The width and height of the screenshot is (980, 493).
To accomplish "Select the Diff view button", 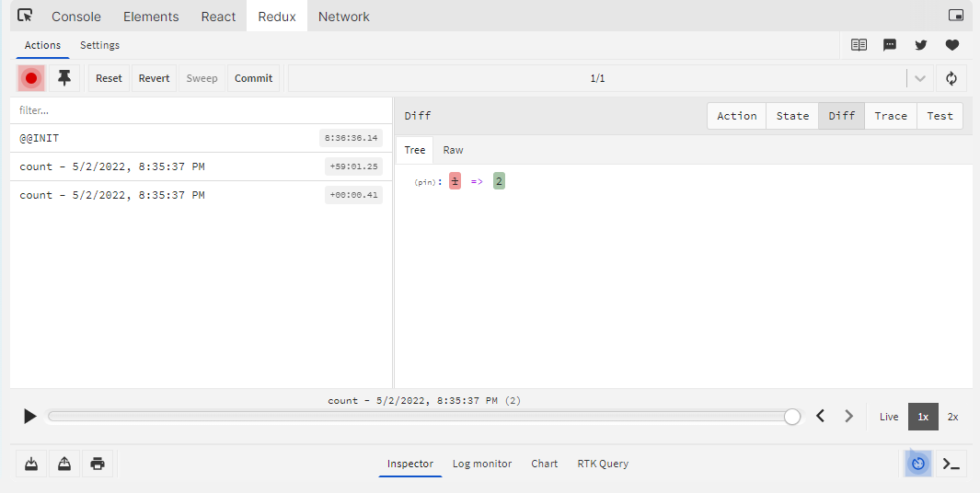I will click(x=841, y=116).
